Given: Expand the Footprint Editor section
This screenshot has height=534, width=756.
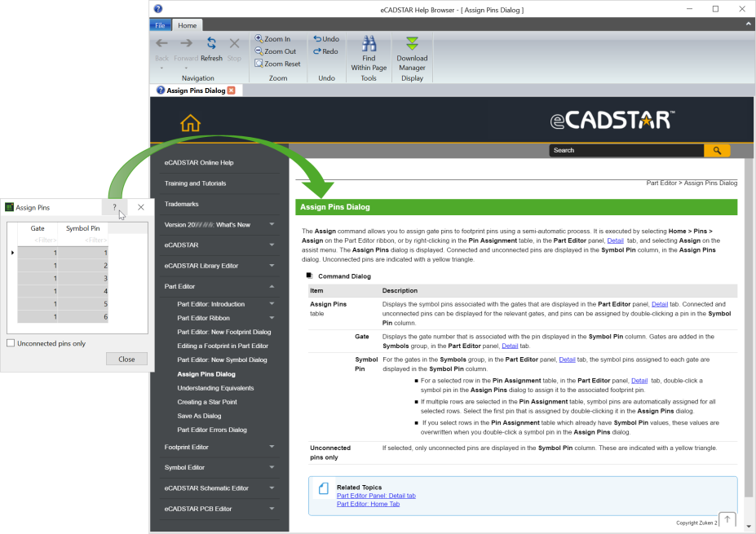Looking at the screenshot, I should 272,447.
